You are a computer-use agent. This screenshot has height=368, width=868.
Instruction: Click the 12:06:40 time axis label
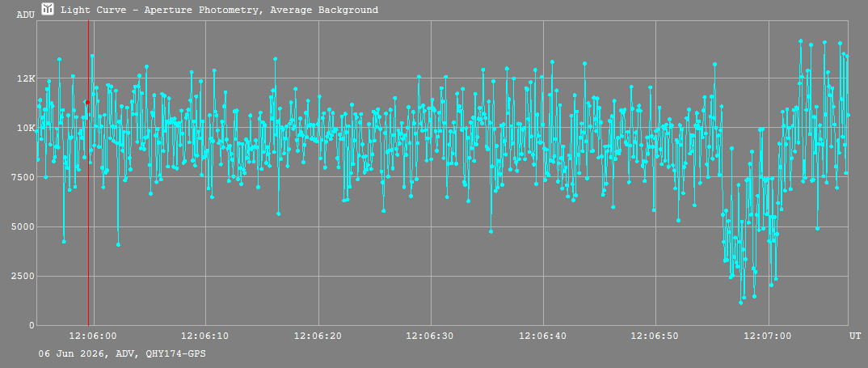click(542, 336)
